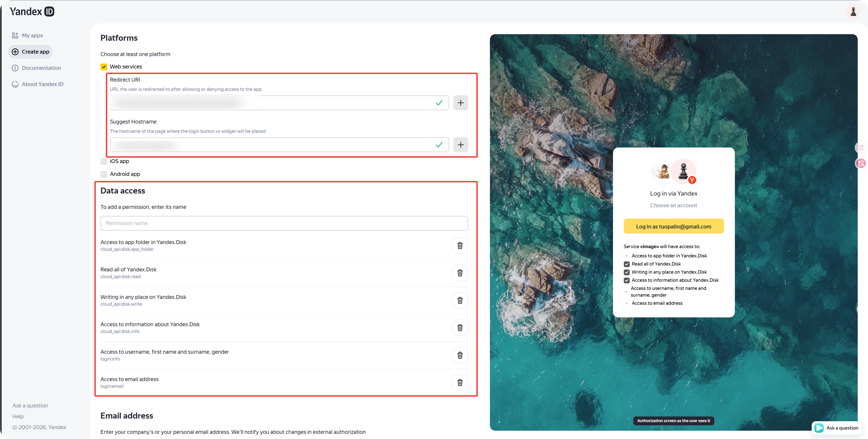Enable the Android app platform checkbox
Viewport: 868px width, 439px height.
[x=104, y=174]
